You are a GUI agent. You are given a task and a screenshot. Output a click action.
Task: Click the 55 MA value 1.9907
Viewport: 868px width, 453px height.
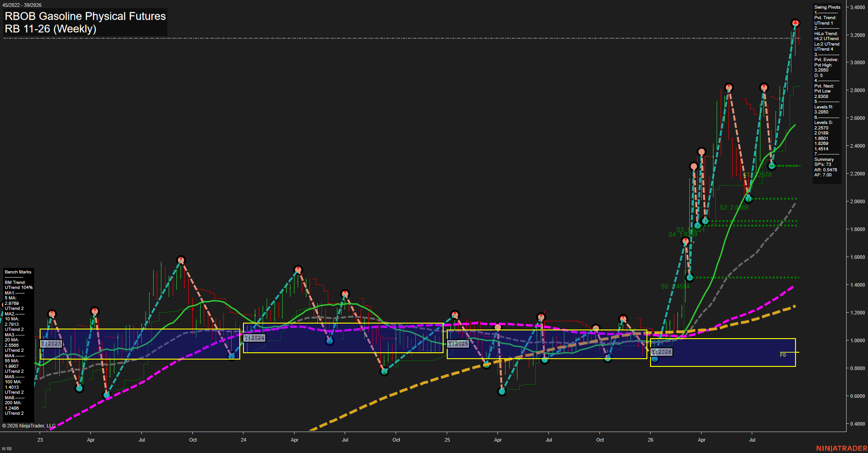(12, 366)
